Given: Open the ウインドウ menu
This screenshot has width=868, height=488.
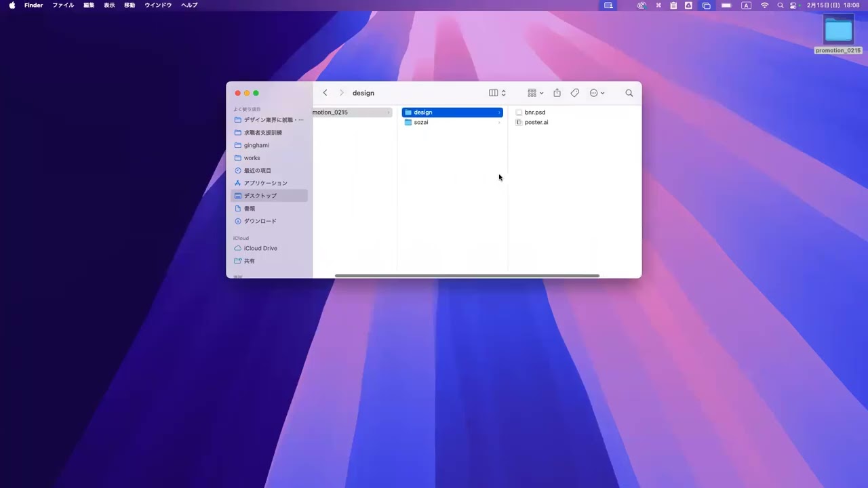Looking at the screenshot, I should pos(158,5).
